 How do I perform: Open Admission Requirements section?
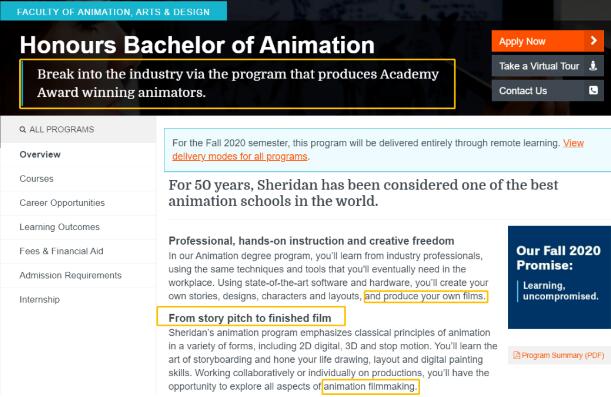pos(78,275)
